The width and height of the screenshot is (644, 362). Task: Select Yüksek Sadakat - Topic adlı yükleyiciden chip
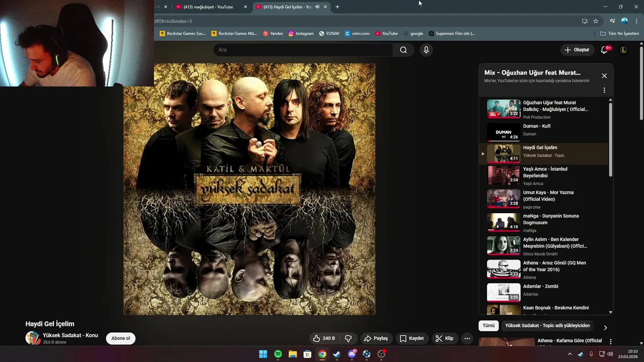point(547,326)
